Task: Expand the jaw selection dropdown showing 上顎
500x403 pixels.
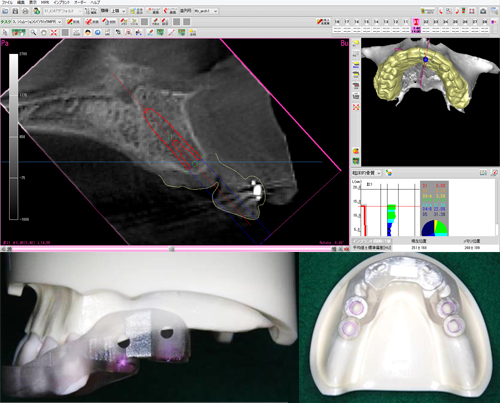Action: point(118,11)
